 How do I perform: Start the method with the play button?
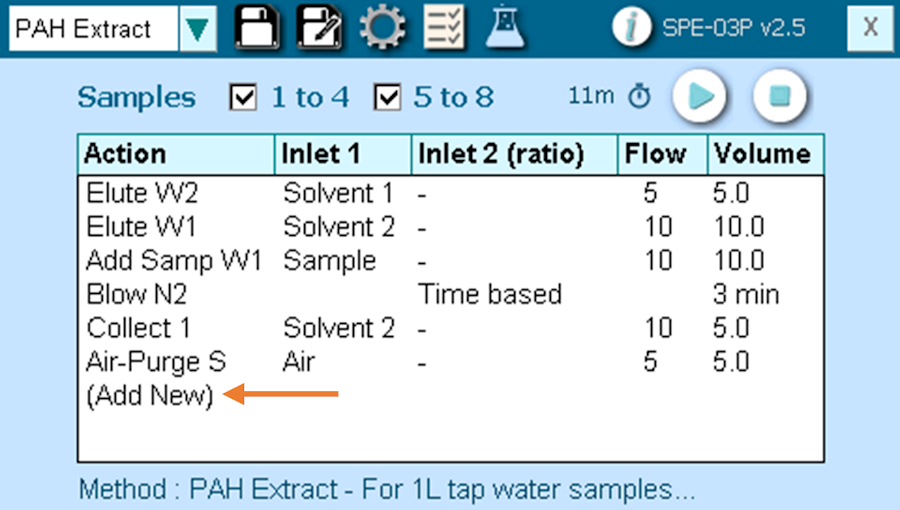coord(699,96)
